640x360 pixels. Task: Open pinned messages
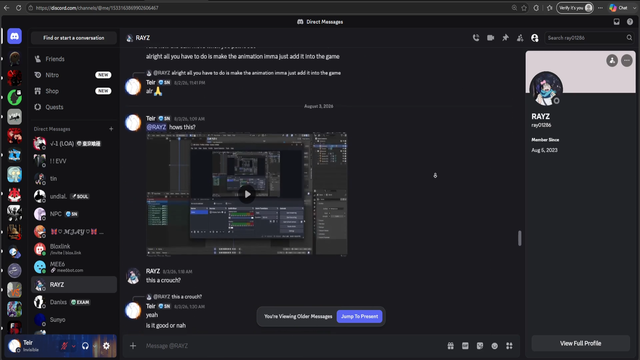pos(505,38)
